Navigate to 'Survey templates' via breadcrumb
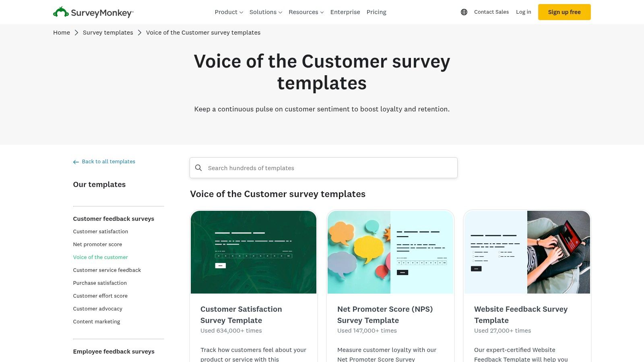 (x=108, y=33)
